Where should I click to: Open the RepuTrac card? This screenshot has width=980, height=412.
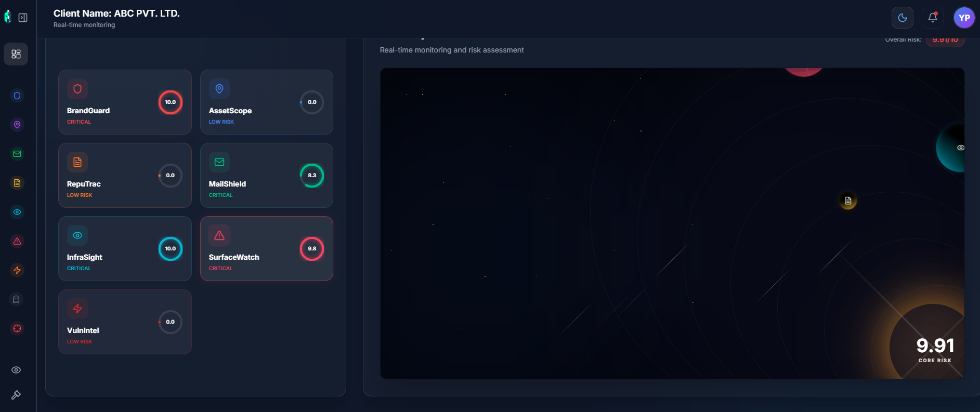point(125,175)
